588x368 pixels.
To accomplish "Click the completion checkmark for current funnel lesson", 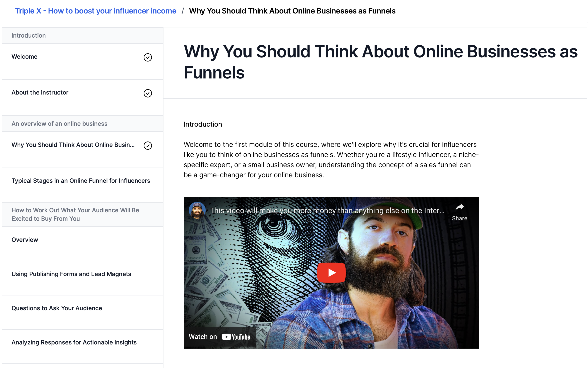I will pyautogui.click(x=148, y=146).
